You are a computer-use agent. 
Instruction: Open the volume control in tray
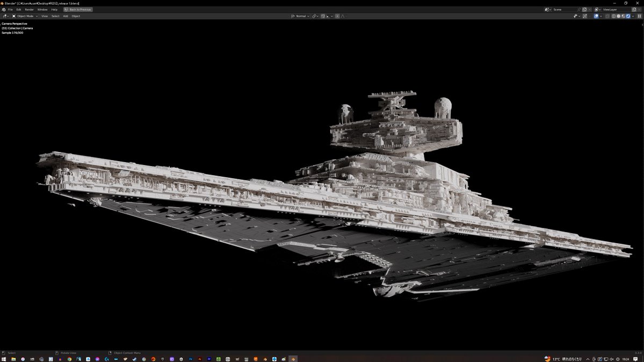612,359
